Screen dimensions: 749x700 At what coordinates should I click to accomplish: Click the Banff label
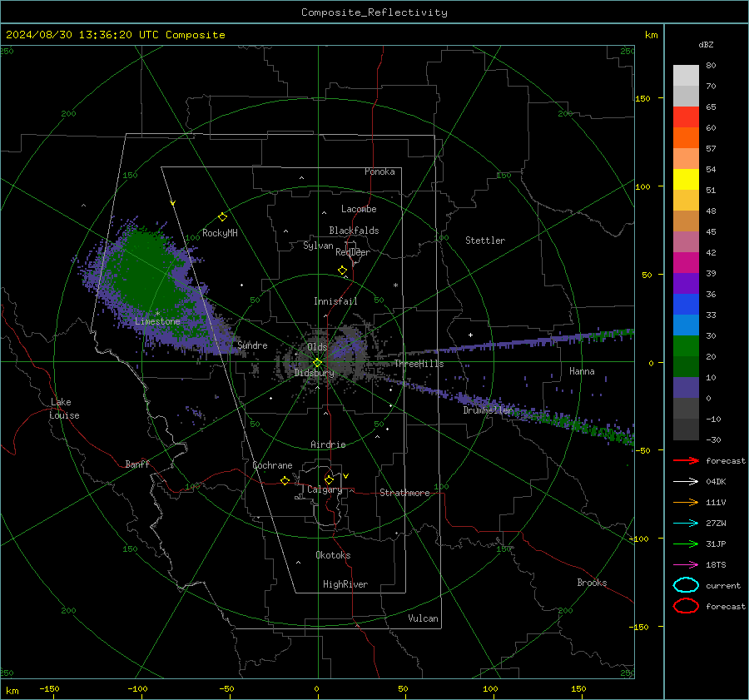pyautogui.click(x=137, y=464)
